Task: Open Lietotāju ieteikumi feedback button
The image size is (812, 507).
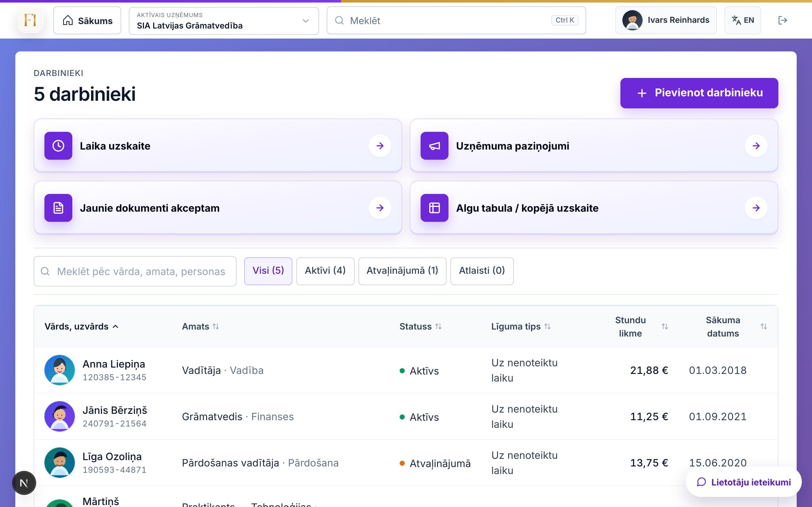Action: pyautogui.click(x=743, y=482)
